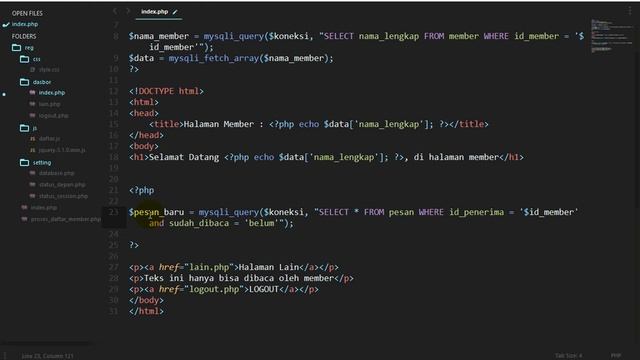Viewport: 640px width, 360px height.
Task: Click line number 12 in the gutter
Action: click(x=113, y=91)
